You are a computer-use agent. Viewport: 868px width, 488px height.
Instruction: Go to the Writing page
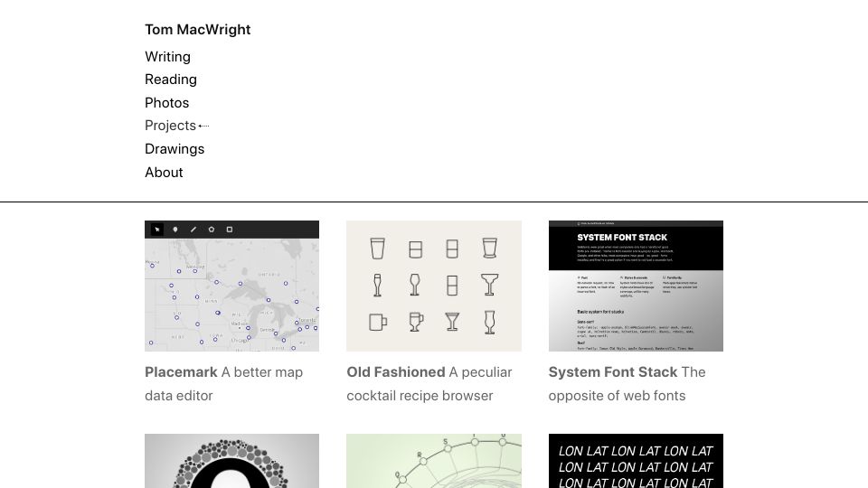click(168, 57)
